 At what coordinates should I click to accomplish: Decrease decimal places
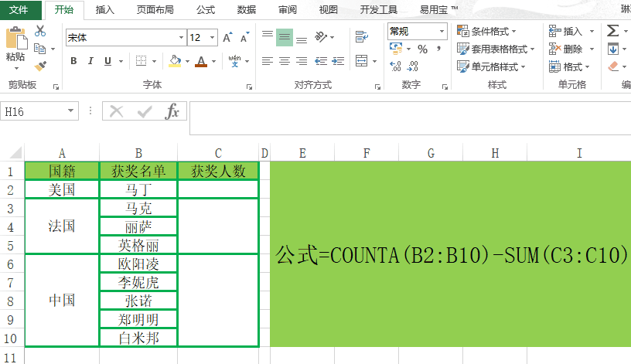pos(413,66)
